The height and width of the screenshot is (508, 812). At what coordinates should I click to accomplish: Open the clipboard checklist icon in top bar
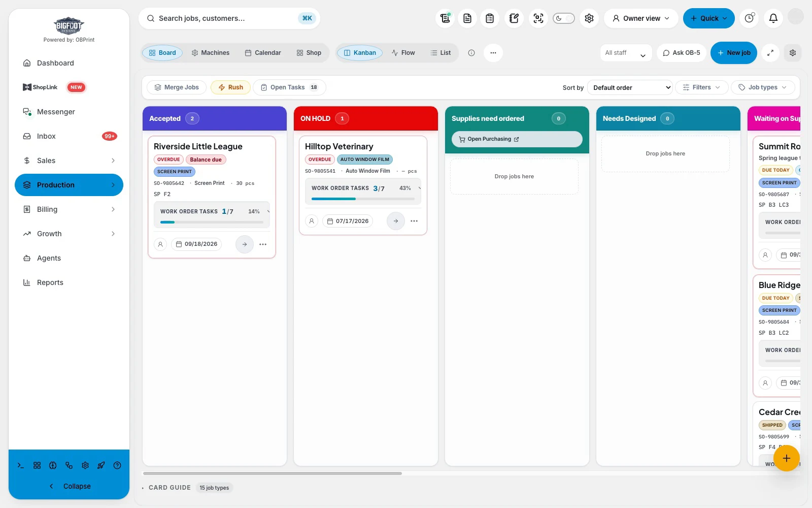pos(490,18)
